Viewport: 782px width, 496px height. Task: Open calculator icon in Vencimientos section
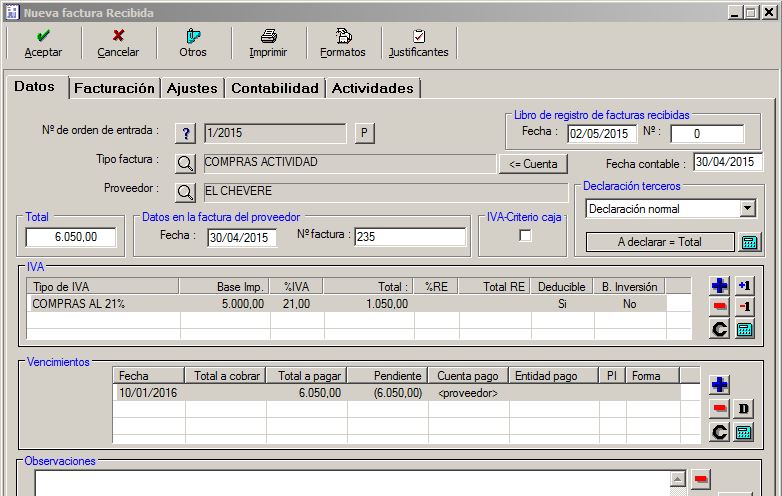(x=744, y=432)
